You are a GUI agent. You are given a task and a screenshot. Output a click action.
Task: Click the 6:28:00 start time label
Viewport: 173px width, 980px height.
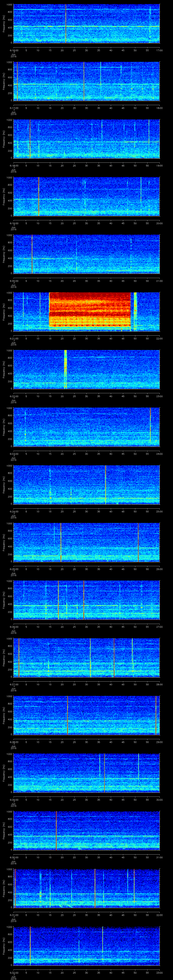[x=14, y=742]
